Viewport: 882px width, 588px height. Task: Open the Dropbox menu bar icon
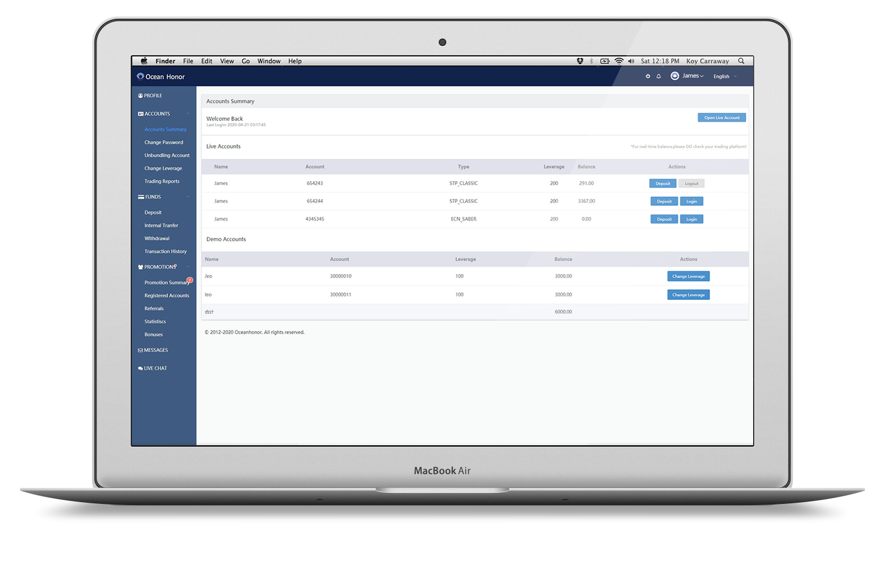coord(580,61)
